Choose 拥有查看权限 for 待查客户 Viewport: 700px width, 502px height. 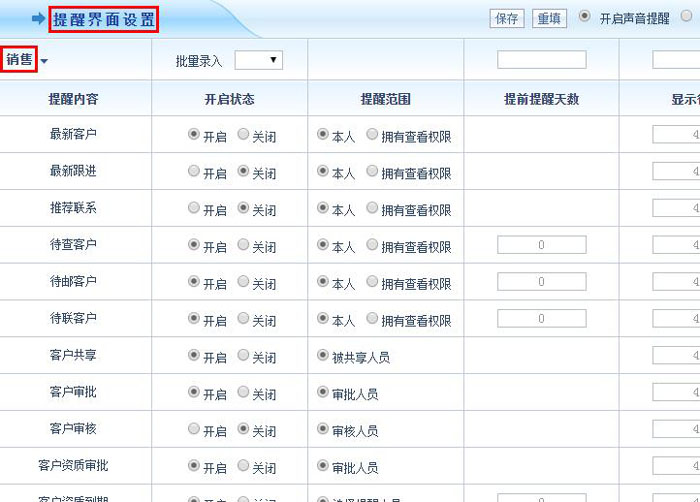373,245
